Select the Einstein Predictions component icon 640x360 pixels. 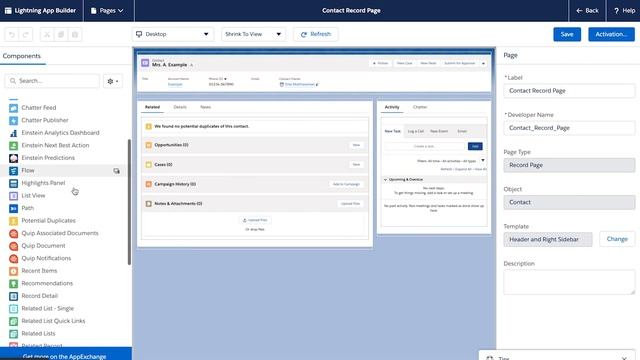click(13, 158)
